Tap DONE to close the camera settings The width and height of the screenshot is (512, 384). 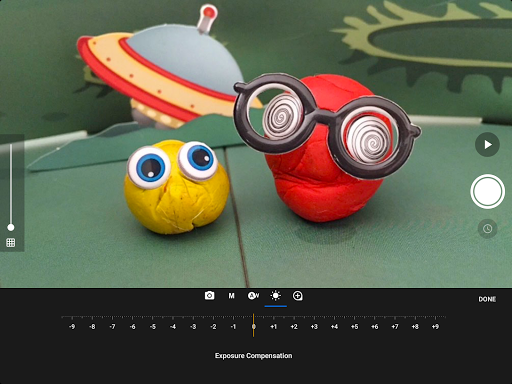pyautogui.click(x=487, y=299)
